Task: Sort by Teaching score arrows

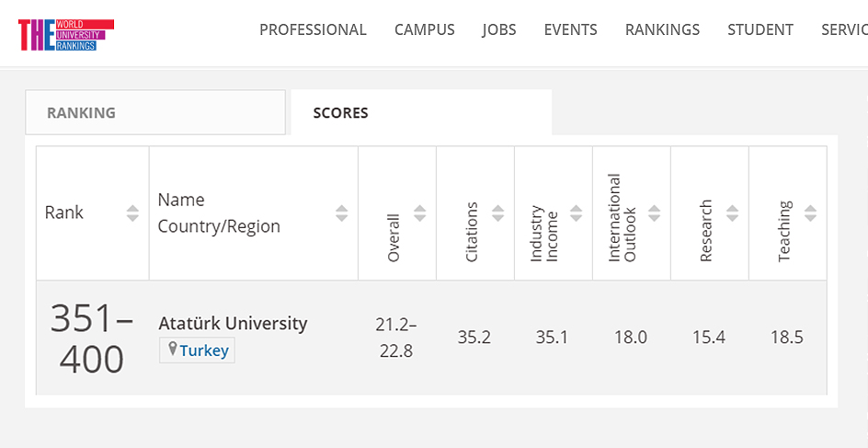Action: 811,213
